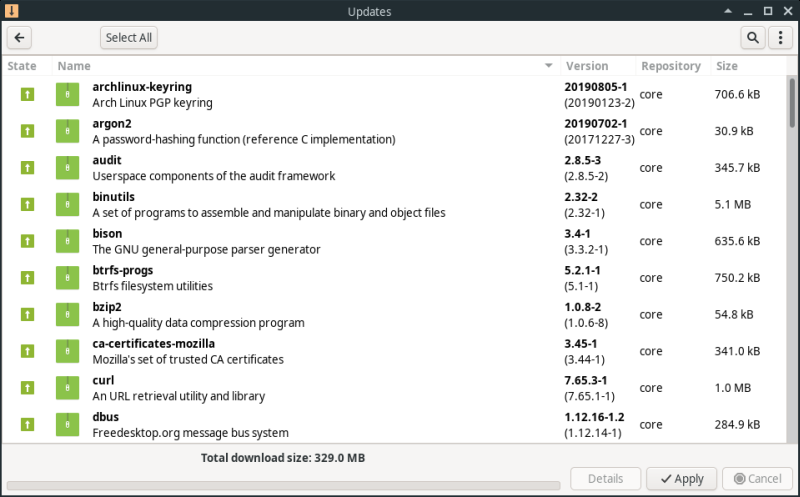
Task: Toggle update state for btrfs-progs
Action: coord(27,278)
